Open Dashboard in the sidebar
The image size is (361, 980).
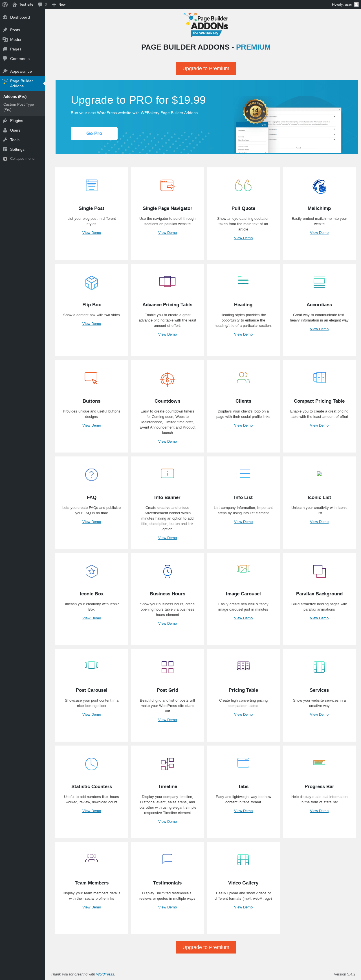23,17
